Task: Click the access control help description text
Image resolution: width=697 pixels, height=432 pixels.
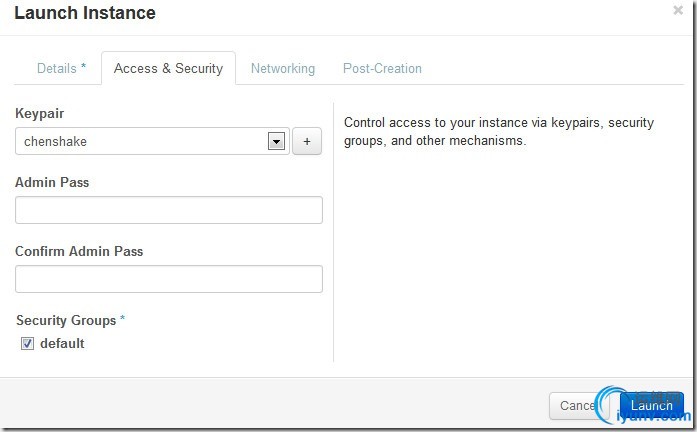Action: 498,132
